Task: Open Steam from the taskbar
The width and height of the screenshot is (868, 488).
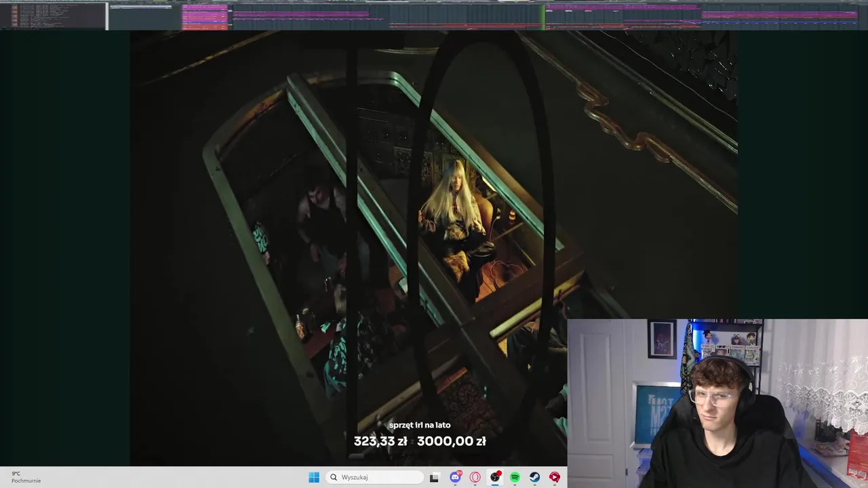Action: tap(534, 477)
